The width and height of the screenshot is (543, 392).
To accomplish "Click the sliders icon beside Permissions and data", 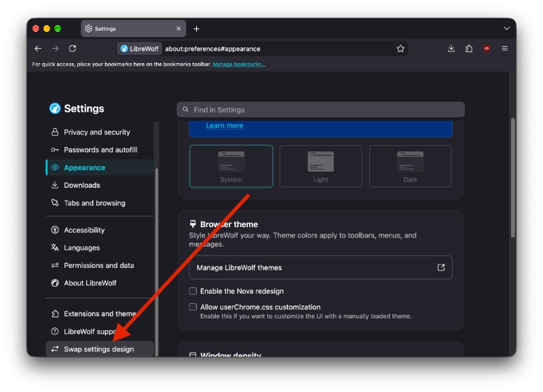I will [55, 265].
